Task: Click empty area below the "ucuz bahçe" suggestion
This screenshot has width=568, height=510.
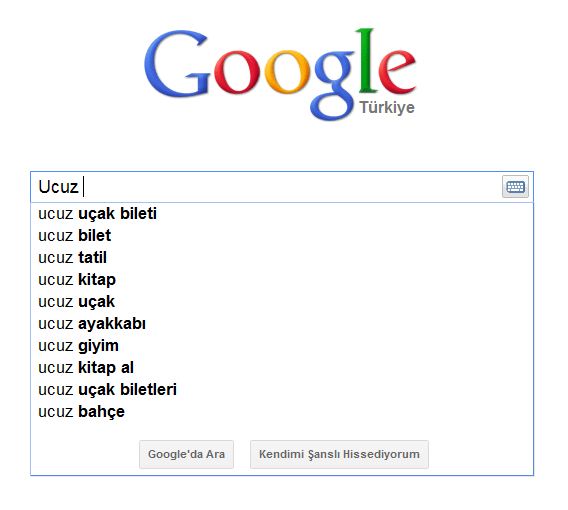Action: 282,430
